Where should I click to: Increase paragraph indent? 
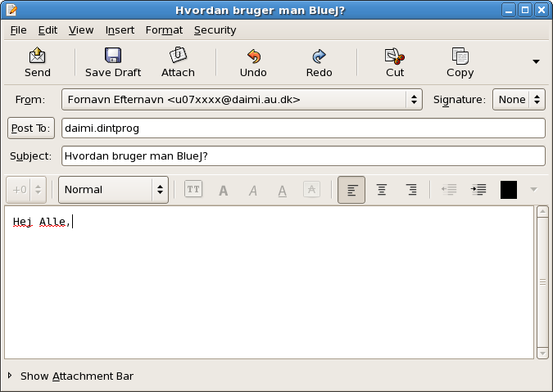click(x=478, y=190)
